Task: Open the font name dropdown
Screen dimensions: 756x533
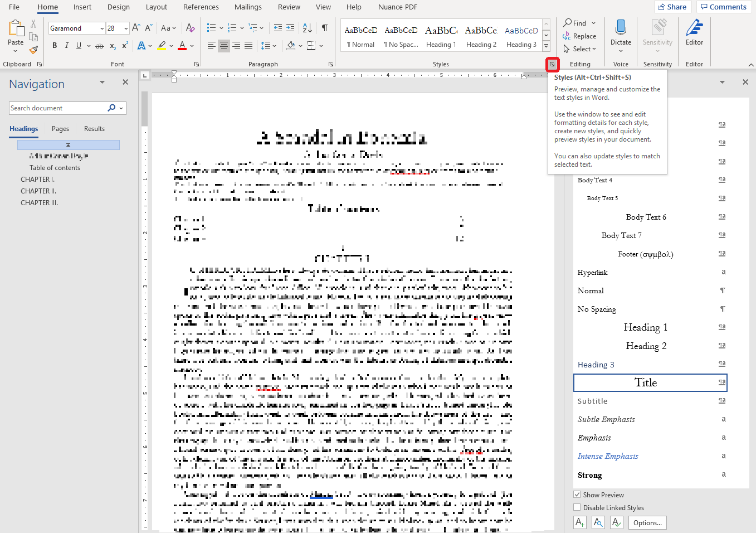Action: (x=102, y=28)
